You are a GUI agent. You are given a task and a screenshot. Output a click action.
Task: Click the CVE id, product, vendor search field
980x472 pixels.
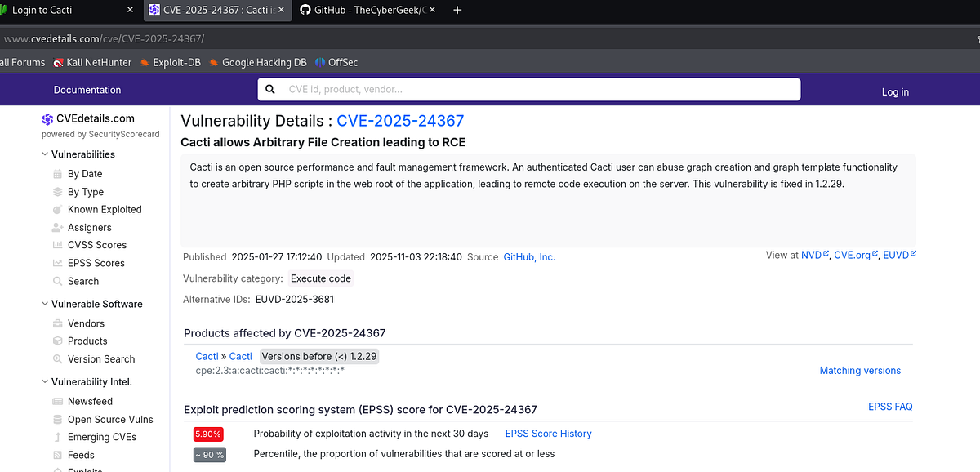click(x=528, y=89)
